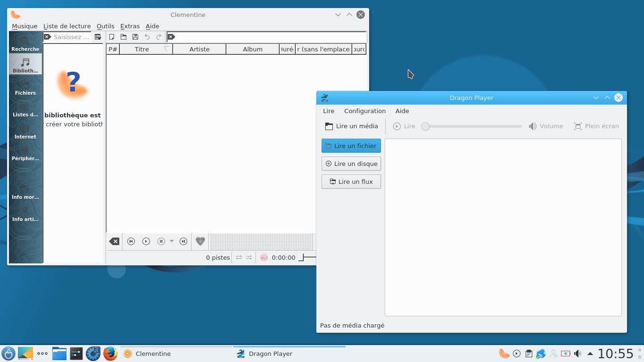Clear the playlist with backspace icon

(114, 241)
